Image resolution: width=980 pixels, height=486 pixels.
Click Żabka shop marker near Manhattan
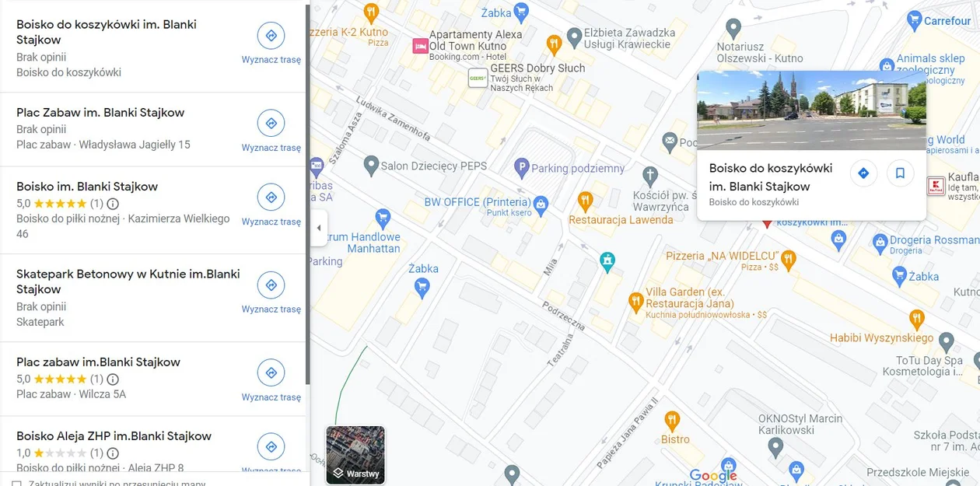click(x=422, y=288)
